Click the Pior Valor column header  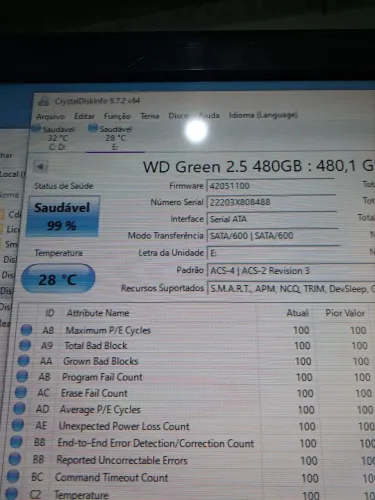click(345, 313)
